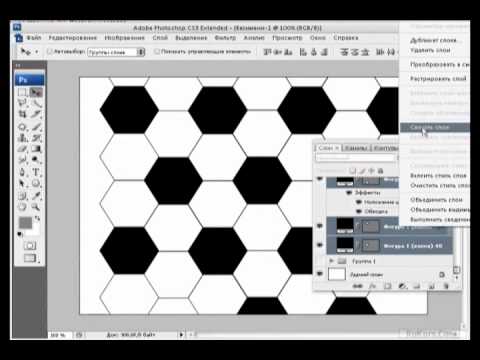Select the Clone Stamp tool

[22, 138]
